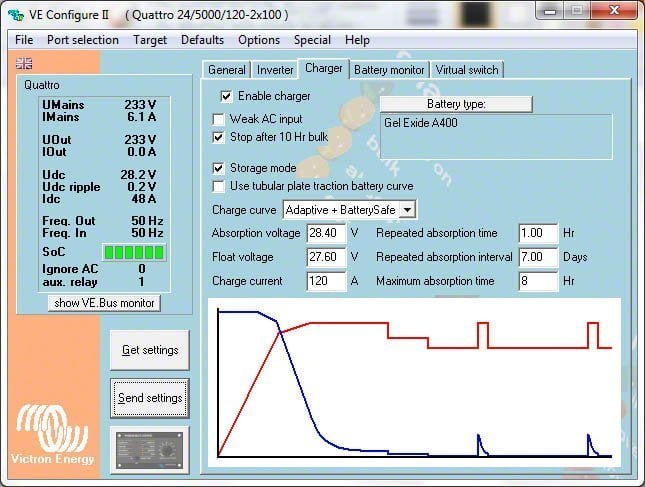Viewport: 645px width, 487px height.
Task: Open the Port selection menu
Action: [x=82, y=40]
